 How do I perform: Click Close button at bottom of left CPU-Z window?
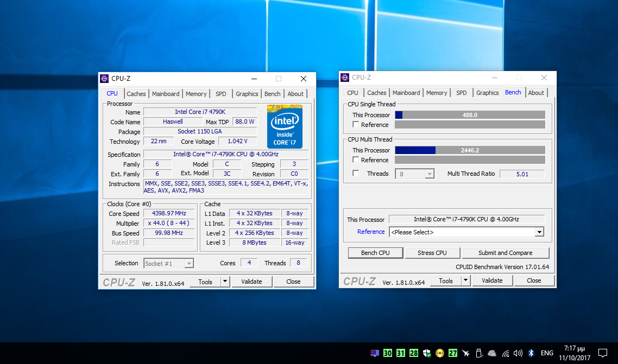[x=294, y=282]
